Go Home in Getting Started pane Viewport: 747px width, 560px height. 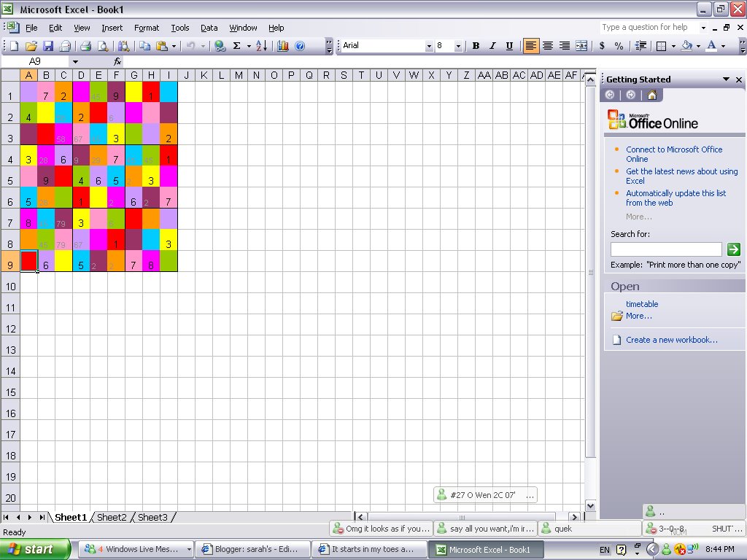pos(651,96)
